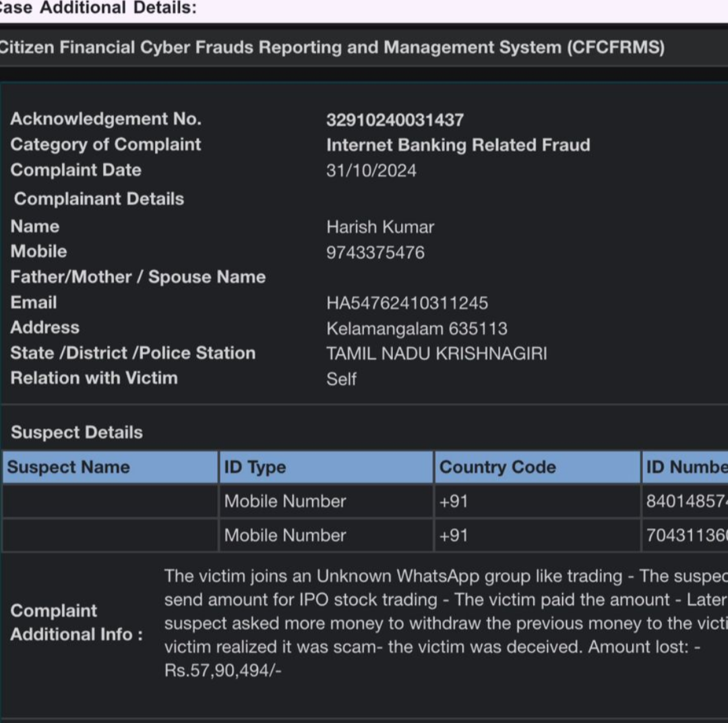Select the complainant name Harish Kumar
Screen dimensions: 728x723
pos(380,227)
